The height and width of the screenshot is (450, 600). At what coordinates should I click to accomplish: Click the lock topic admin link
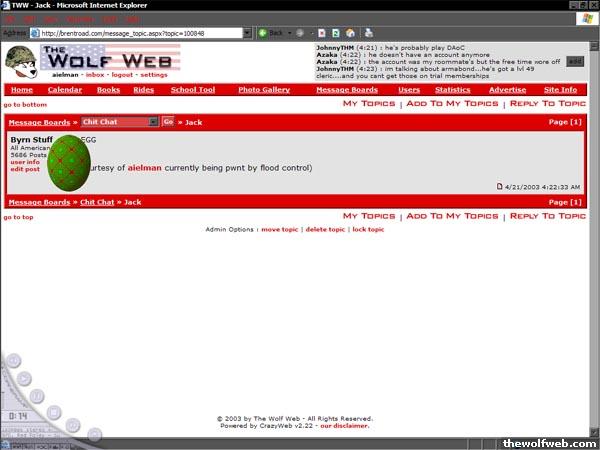coord(368,229)
